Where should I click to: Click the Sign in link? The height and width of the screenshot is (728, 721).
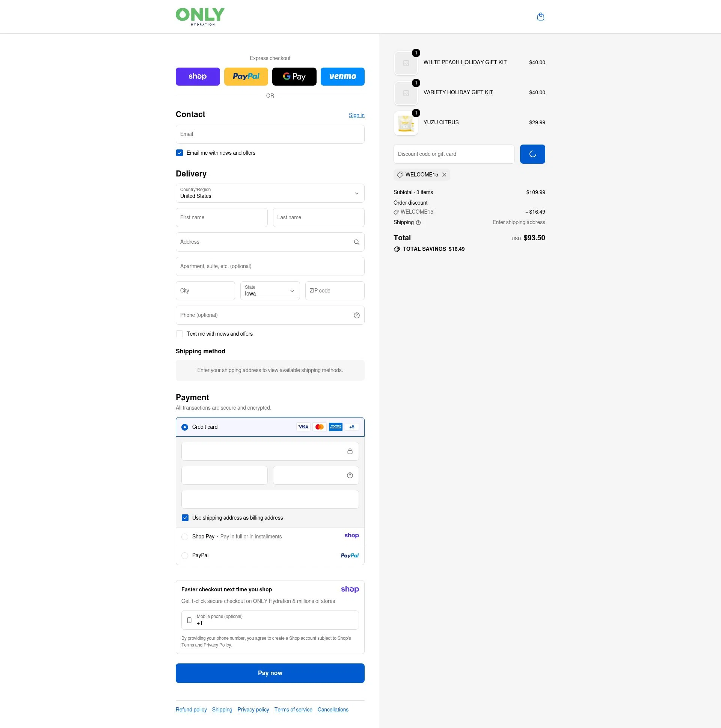[x=356, y=115]
